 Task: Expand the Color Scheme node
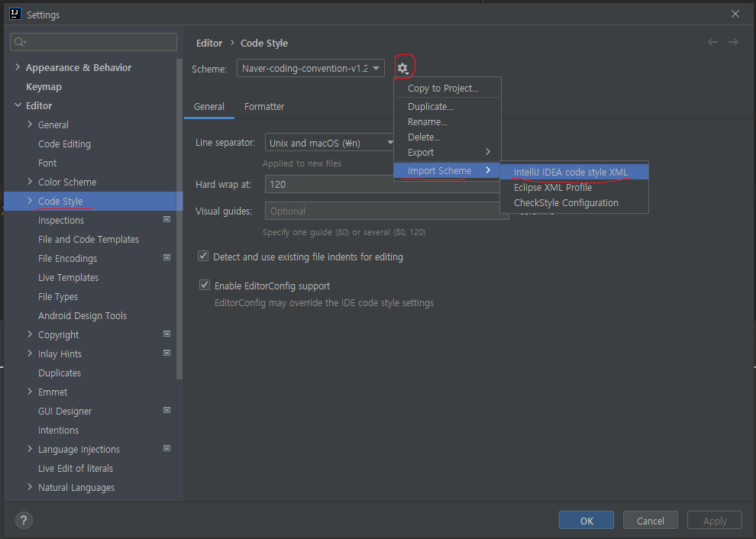click(30, 182)
